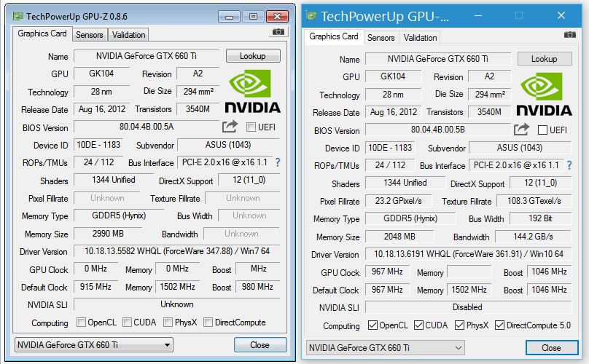Click BIOS Version 80.04.4B.00.5A field
589x364 pixels.
(x=147, y=127)
